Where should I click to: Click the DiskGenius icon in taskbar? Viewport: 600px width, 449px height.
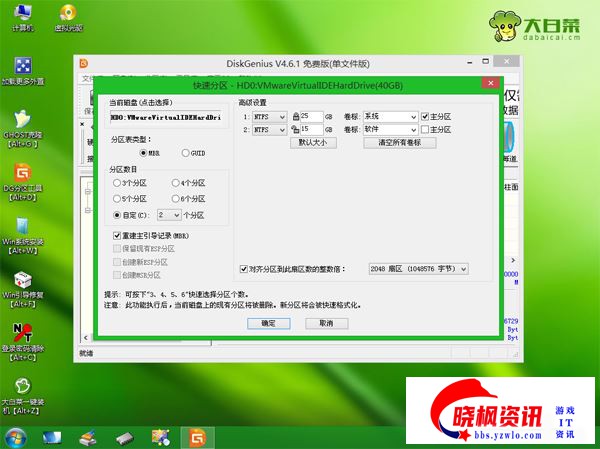[198, 437]
